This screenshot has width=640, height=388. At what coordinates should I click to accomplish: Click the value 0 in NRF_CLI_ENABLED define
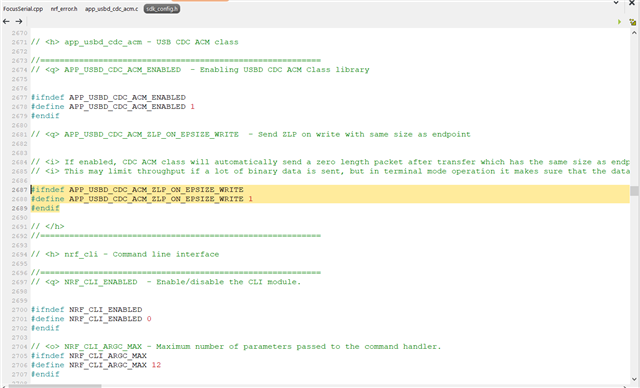point(149,319)
